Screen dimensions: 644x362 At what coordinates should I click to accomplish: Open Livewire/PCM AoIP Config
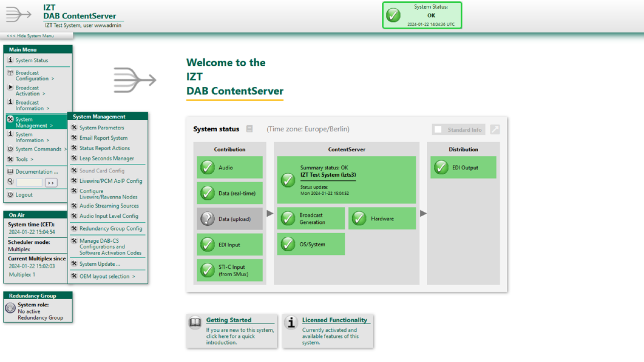click(111, 181)
